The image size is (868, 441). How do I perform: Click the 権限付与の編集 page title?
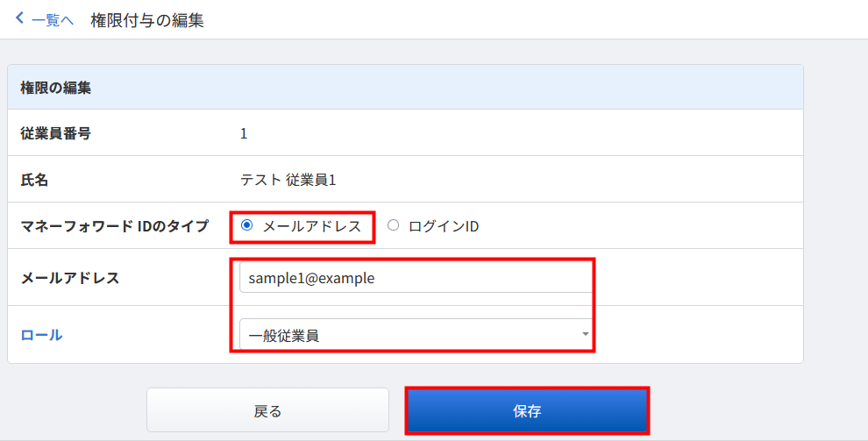pyautogui.click(x=147, y=20)
